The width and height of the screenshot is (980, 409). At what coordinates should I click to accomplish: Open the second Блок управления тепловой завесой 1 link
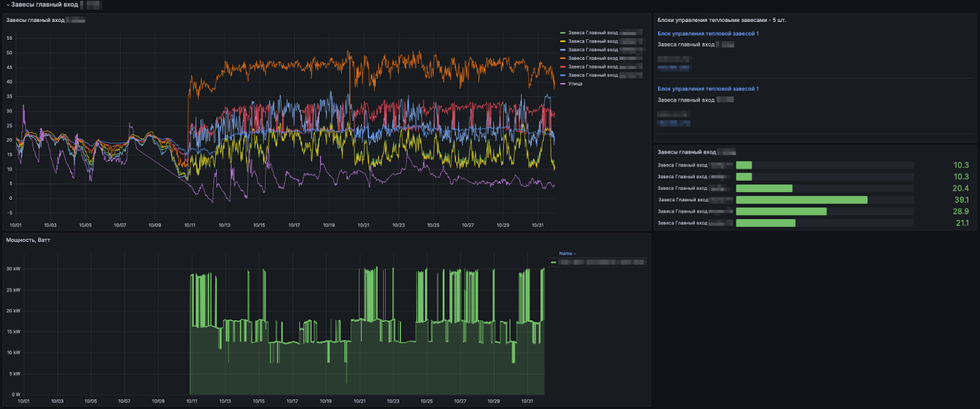pos(707,89)
